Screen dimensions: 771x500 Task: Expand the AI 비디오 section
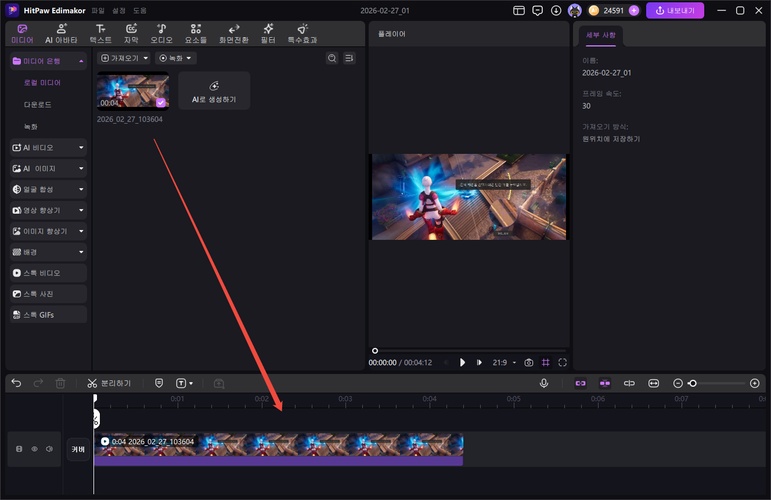[47, 147]
